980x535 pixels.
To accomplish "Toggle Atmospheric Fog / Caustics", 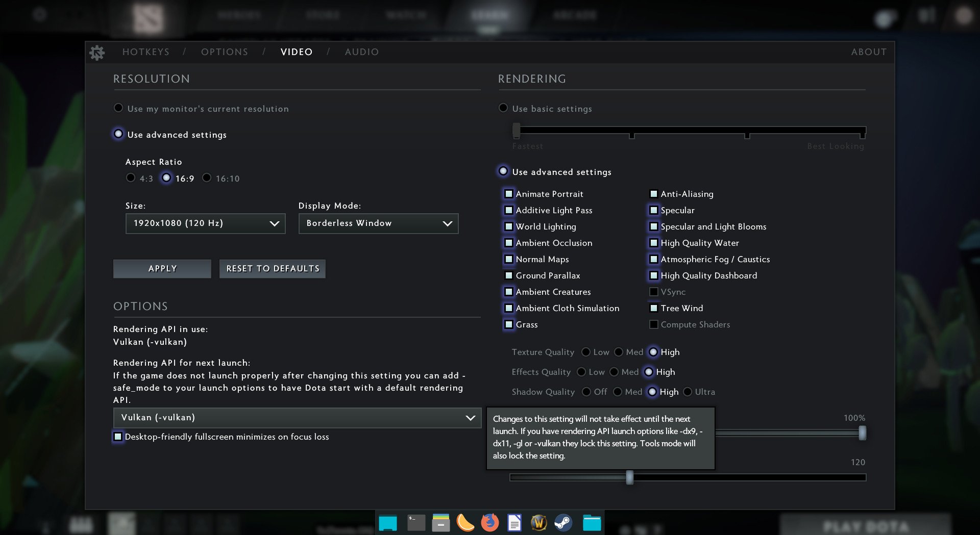I will click(x=654, y=259).
